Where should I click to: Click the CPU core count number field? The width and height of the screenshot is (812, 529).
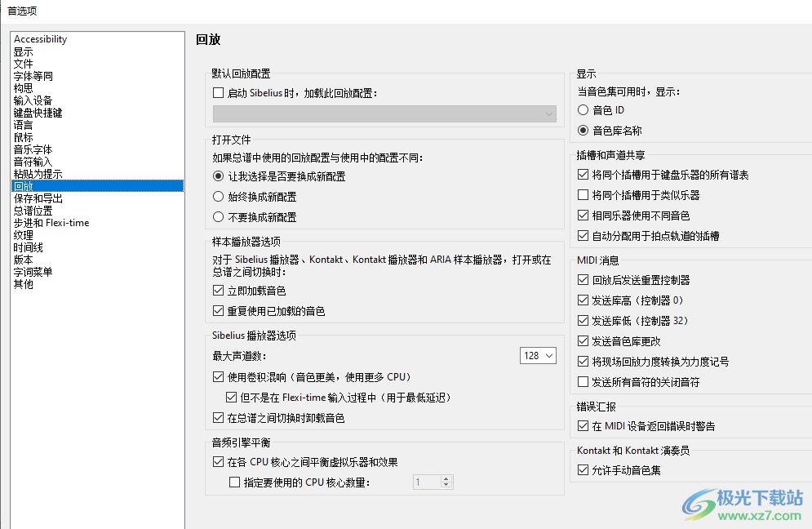click(428, 482)
